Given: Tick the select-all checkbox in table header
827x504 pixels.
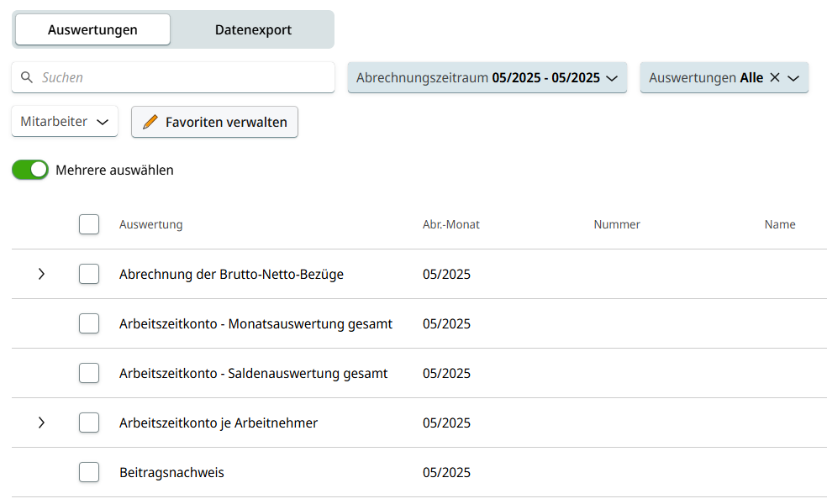Looking at the screenshot, I should (89, 224).
